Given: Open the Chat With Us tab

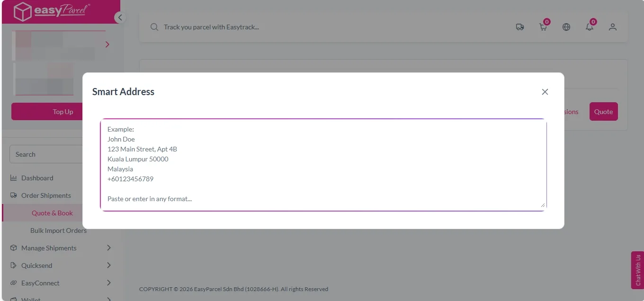Looking at the screenshot, I should [638, 270].
